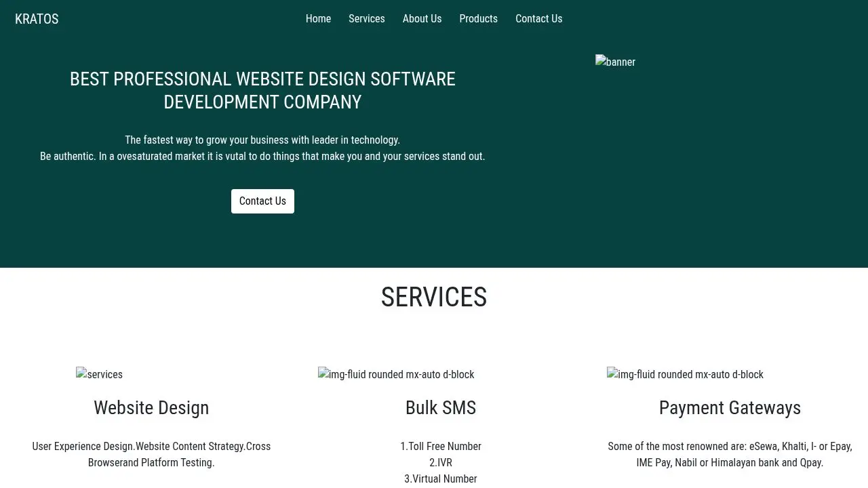Click the broken image above Bulk SMS

[x=396, y=374]
